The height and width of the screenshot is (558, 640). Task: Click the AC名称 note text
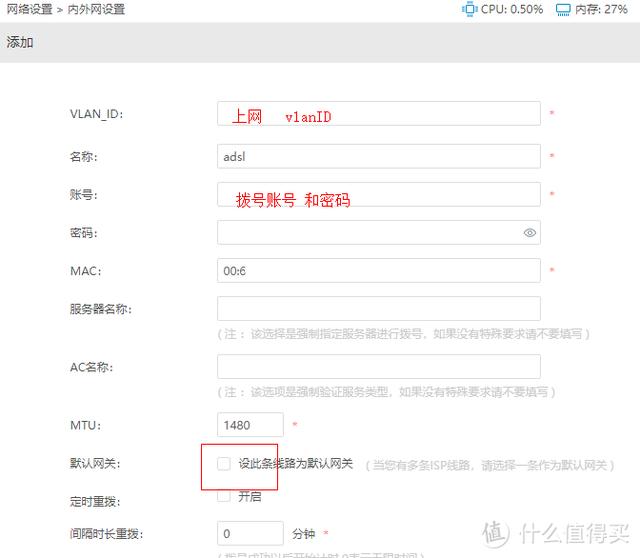(x=386, y=392)
